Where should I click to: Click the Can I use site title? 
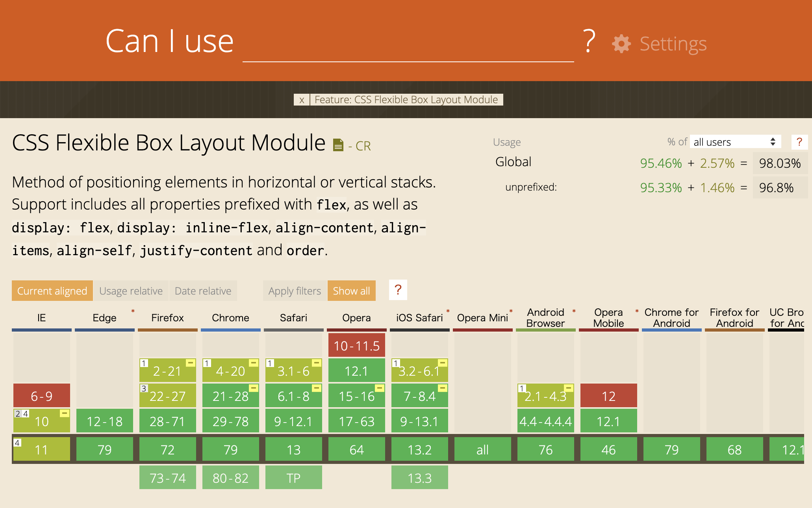pos(170,41)
